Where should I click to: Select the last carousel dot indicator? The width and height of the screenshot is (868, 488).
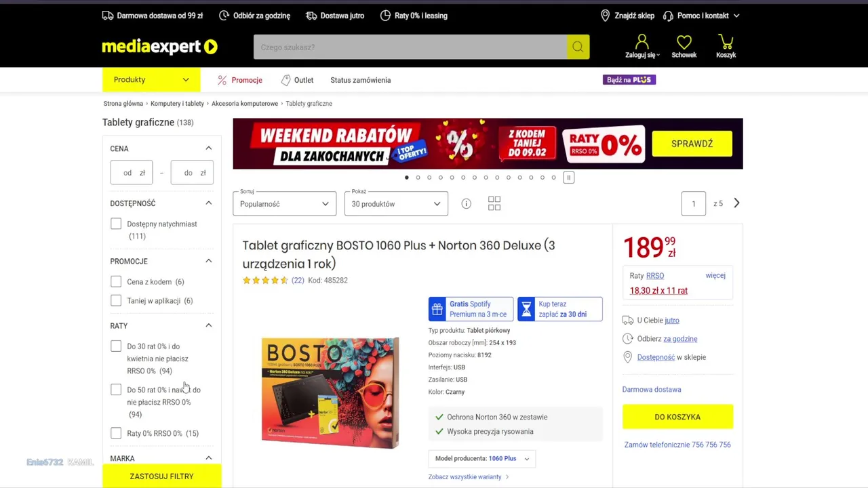(553, 178)
